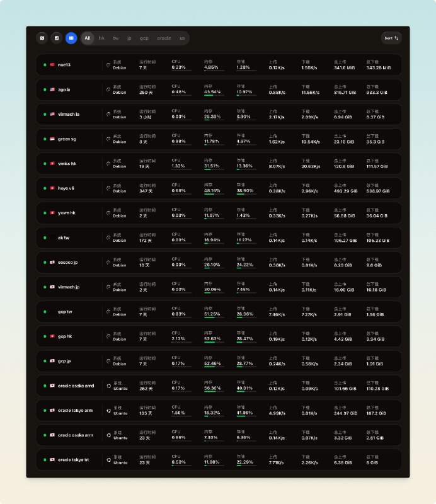The height and width of the screenshot is (504, 436).
Task: Open the Sort dropdown
Action: coord(391,38)
